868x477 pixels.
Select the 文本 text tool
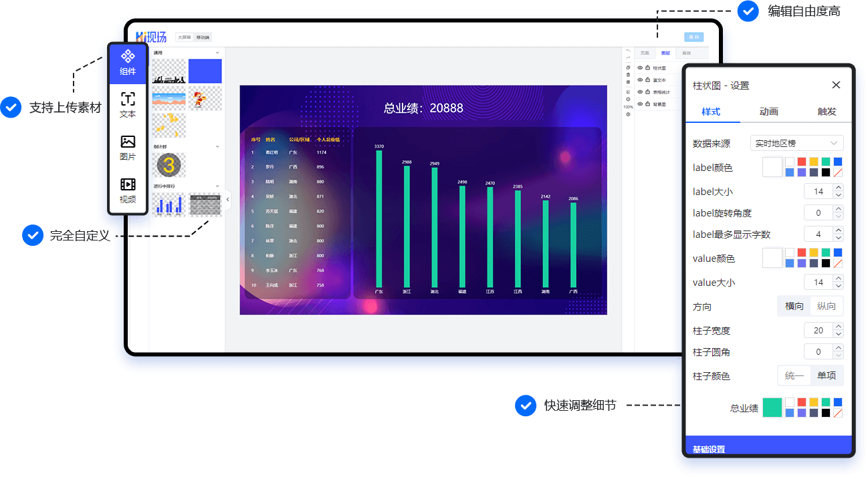click(128, 106)
